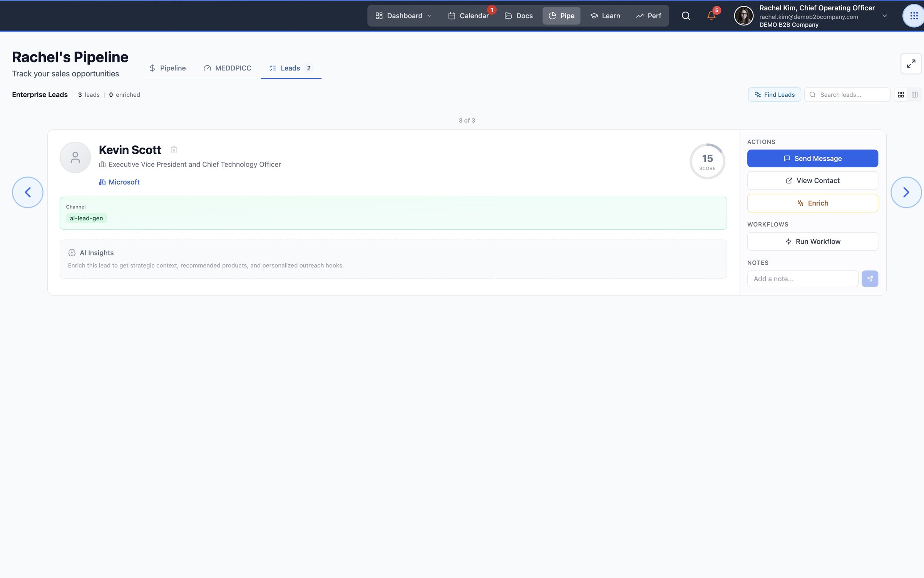
Task: Open Perf in top navigation
Action: coord(649,16)
